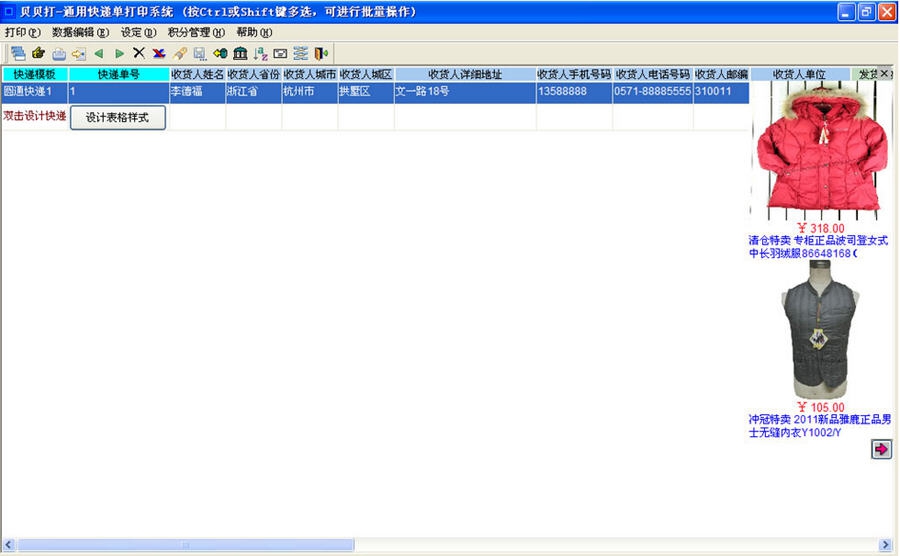The image size is (900, 556).
Task: Click the horizontal scrollbar left arrow
Action: (9, 545)
